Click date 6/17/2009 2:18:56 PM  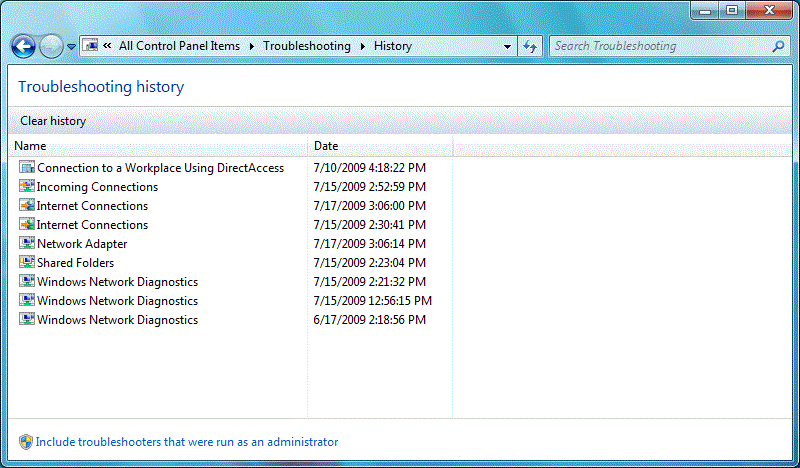(x=369, y=319)
